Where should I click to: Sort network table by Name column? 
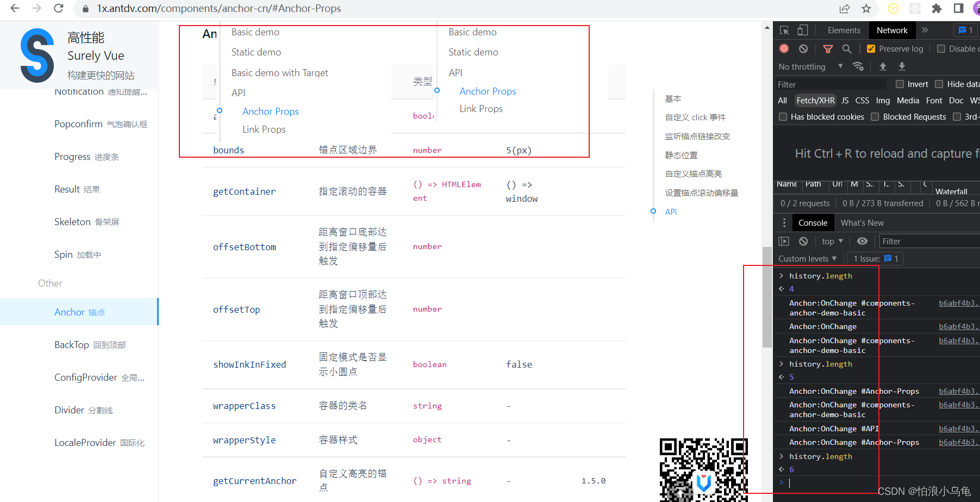click(x=787, y=184)
